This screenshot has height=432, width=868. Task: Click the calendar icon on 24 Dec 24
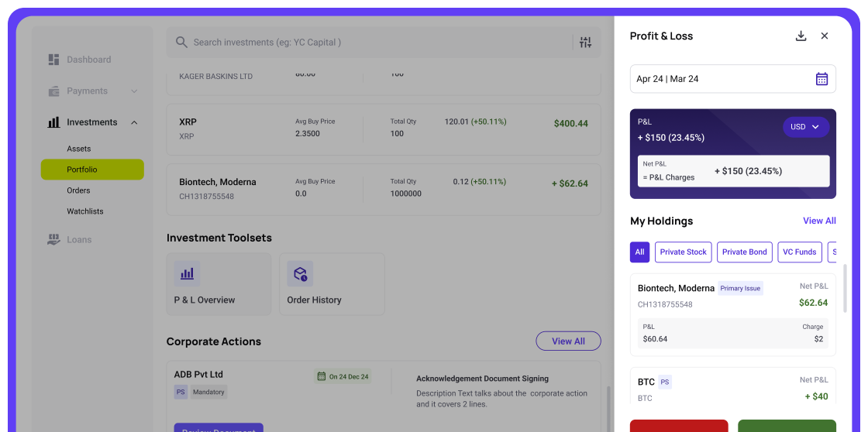[321, 377]
